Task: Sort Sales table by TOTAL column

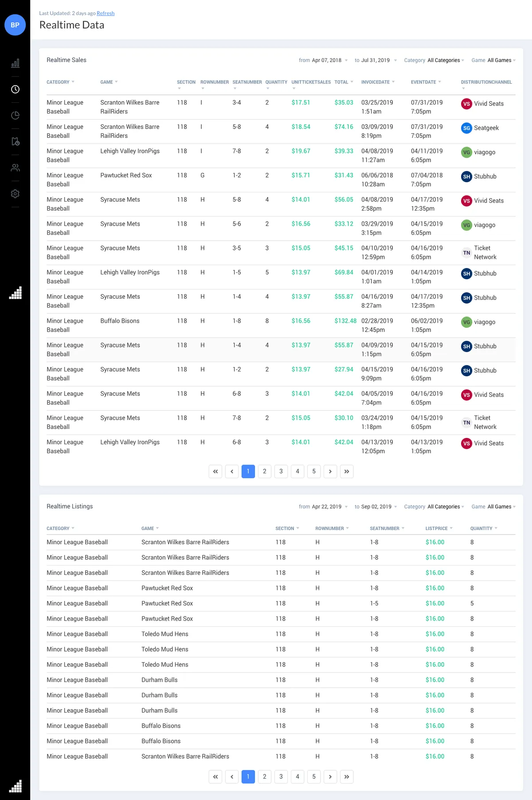Action: coord(344,82)
